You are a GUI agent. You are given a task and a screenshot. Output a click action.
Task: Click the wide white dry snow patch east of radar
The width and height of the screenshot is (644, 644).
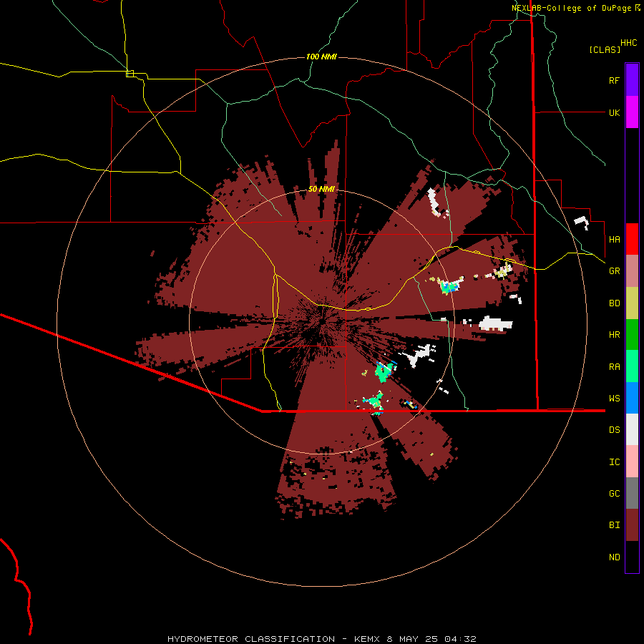pyautogui.click(x=496, y=323)
